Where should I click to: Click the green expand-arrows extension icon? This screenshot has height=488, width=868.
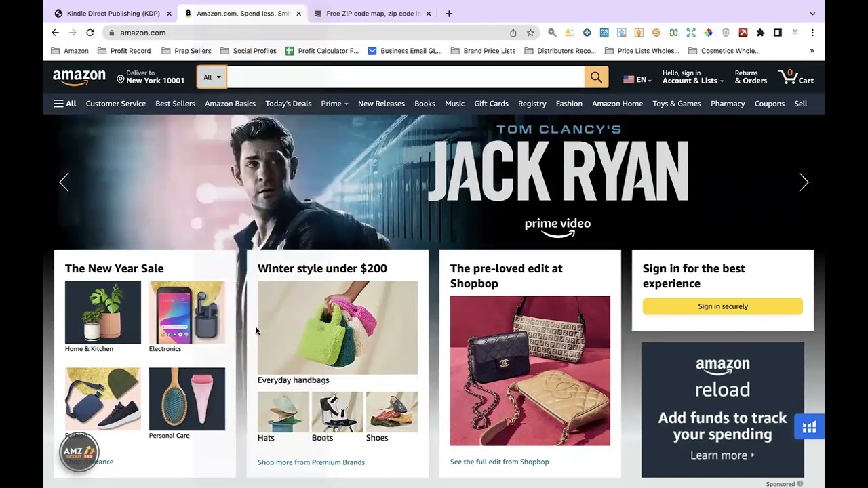click(691, 33)
